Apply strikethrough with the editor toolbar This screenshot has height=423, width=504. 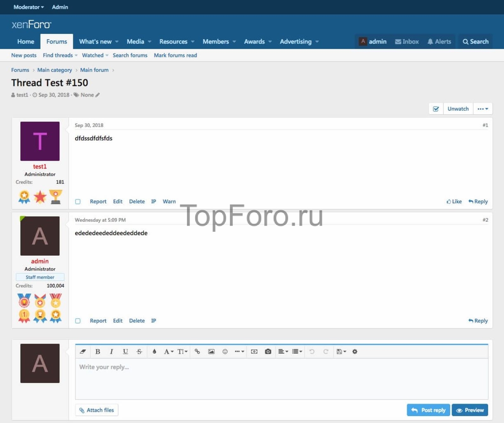coord(139,352)
